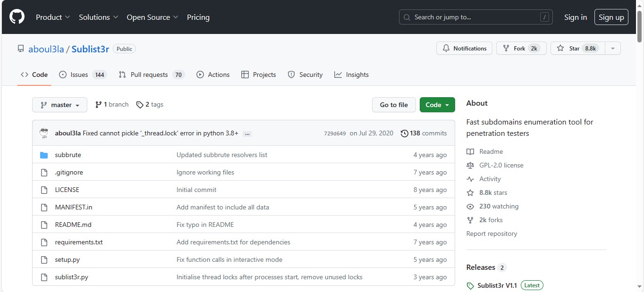This screenshot has height=292, width=644.
Task: Expand the green Code dropdown
Action: click(437, 105)
